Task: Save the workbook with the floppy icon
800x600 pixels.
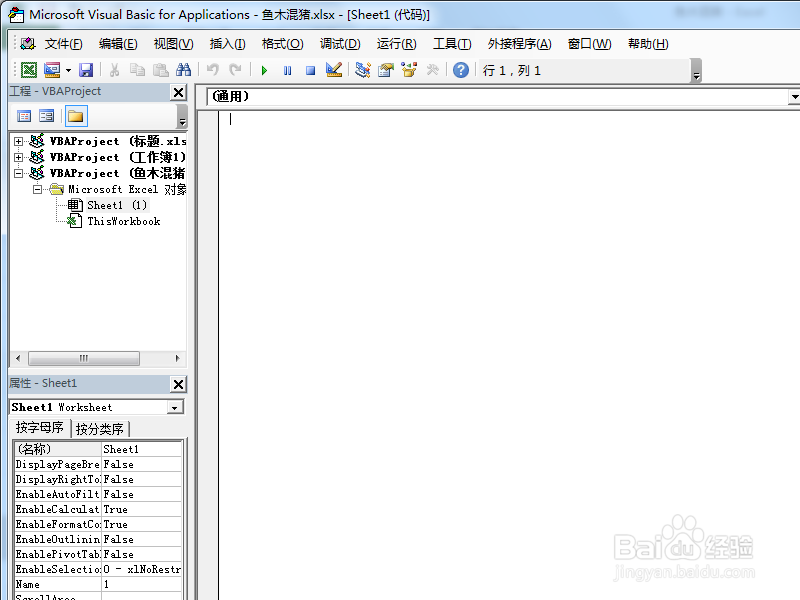Action: click(86, 69)
